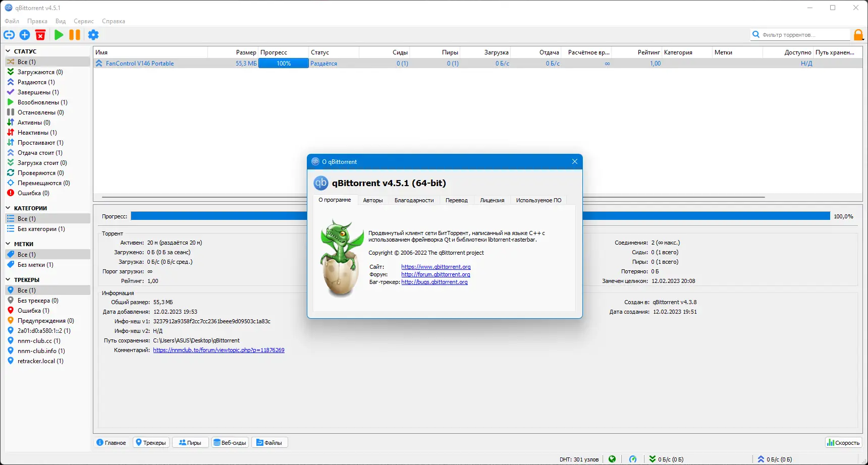The width and height of the screenshot is (868, 465).
Task: Select the nnm-club.cc (1) tracker filter
Action: click(x=47, y=341)
